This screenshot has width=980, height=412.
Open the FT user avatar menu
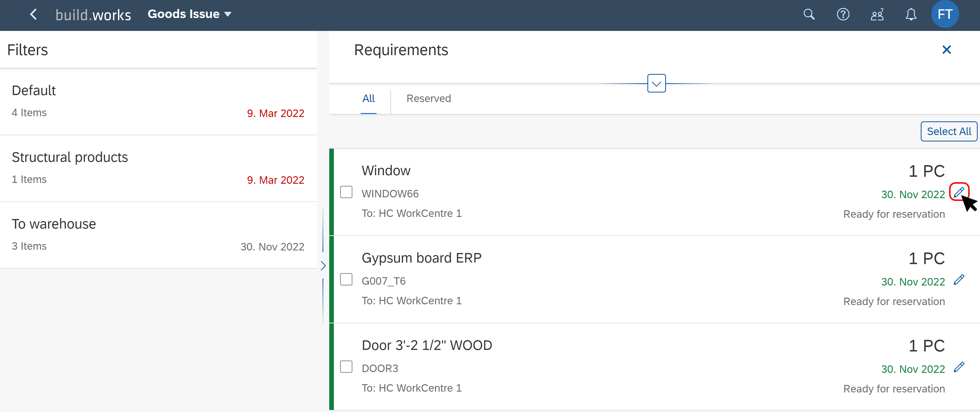(945, 14)
